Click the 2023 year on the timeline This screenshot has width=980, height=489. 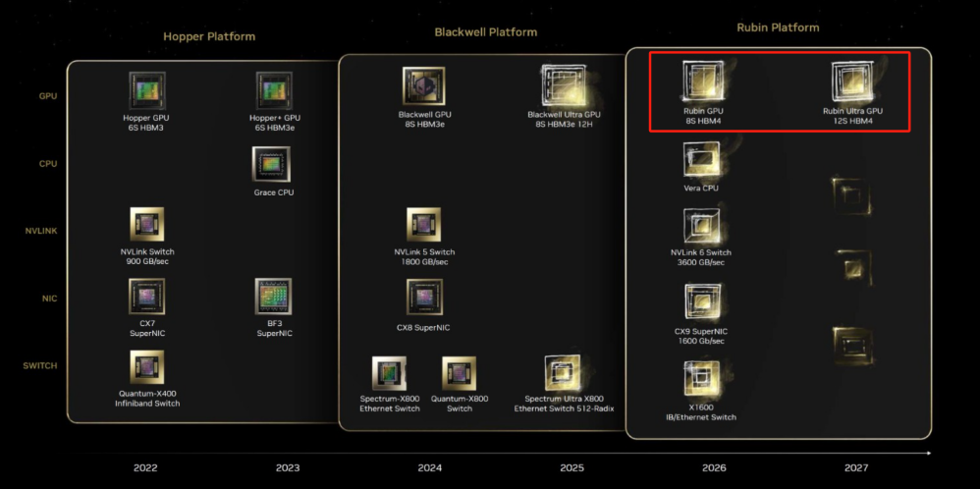(288, 467)
